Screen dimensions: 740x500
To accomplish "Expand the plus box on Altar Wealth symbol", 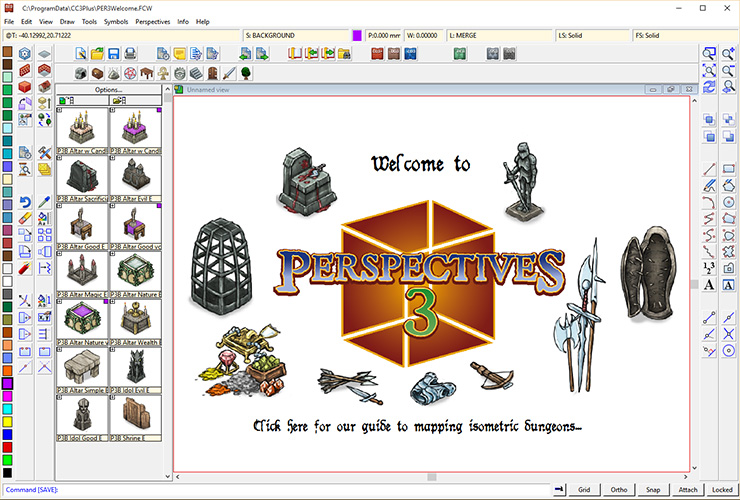I will coord(112,301).
